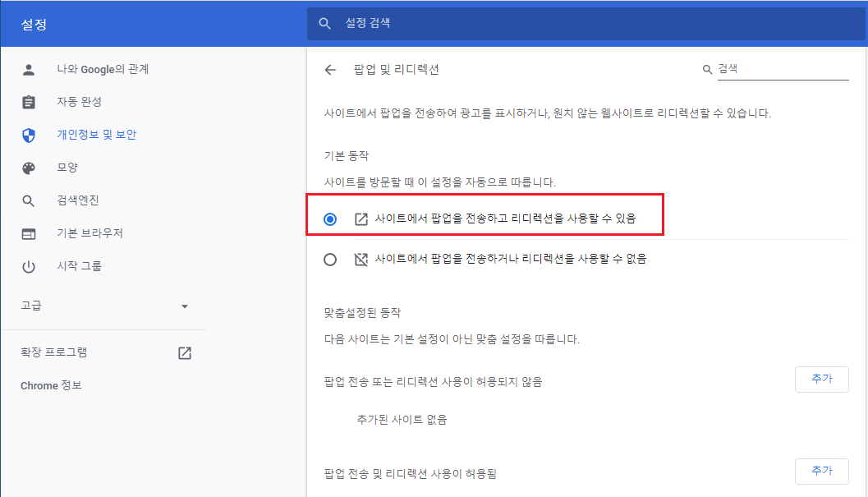Image resolution: width=868 pixels, height=497 pixels.
Task: Click the clipboard icon for 자동 완성
Action: (x=29, y=102)
